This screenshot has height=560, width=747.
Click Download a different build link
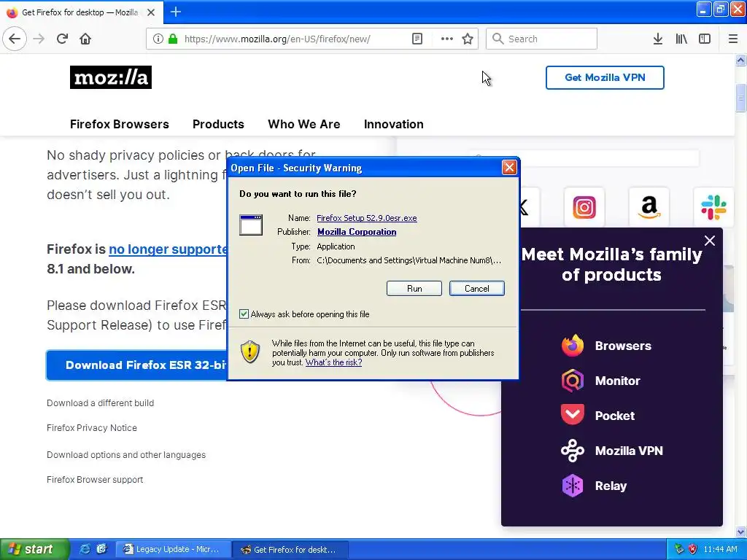click(100, 402)
